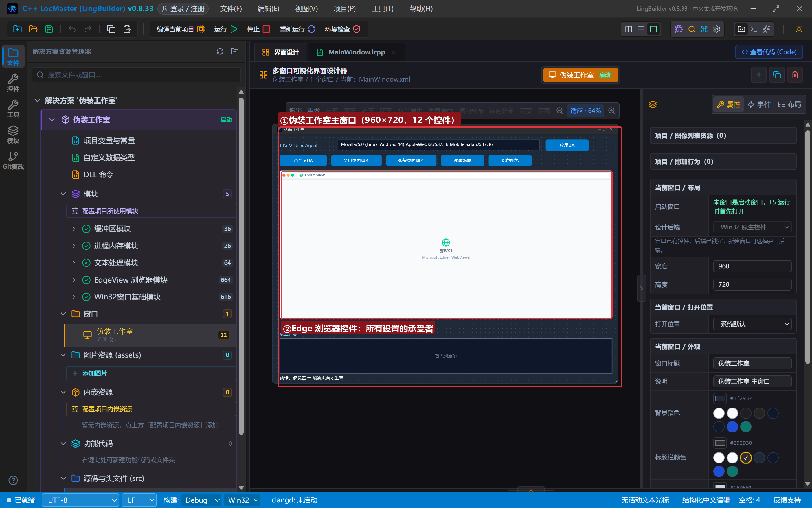The height and width of the screenshot is (508, 812).
Task: Expand the 缓冲区模块 node
Action: (x=74, y=229)
